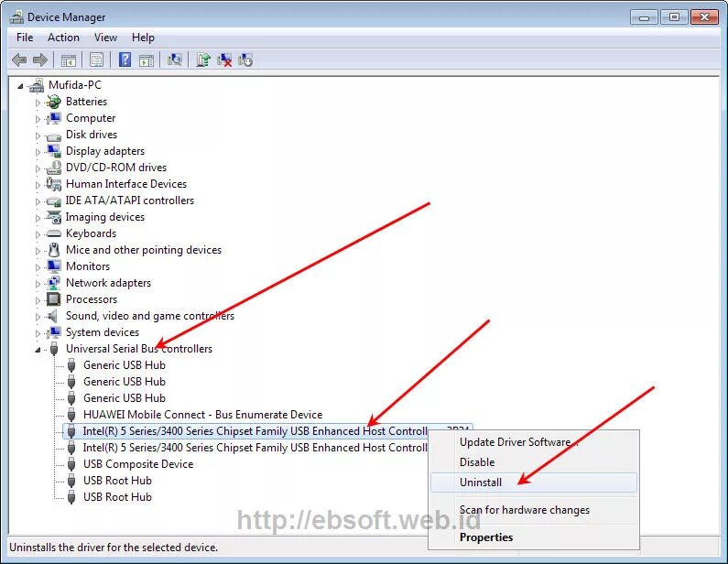Choose Disable from the context menu

tap(534, 462)
